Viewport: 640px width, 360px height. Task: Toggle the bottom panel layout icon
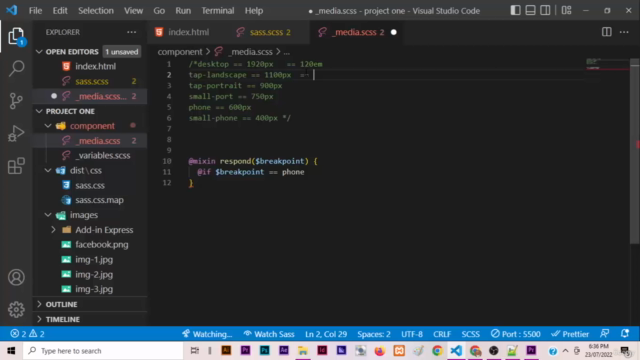pos(530,10)
